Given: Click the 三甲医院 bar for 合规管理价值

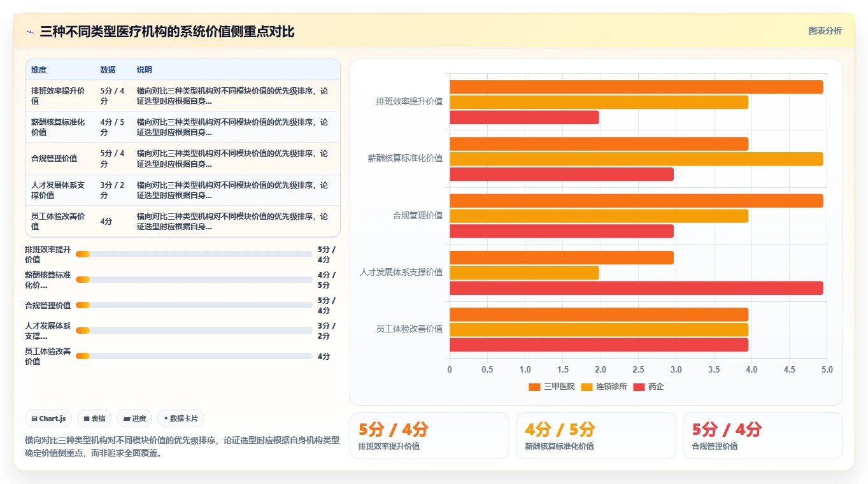Looking at the screenshot, I should pos(636,201).
